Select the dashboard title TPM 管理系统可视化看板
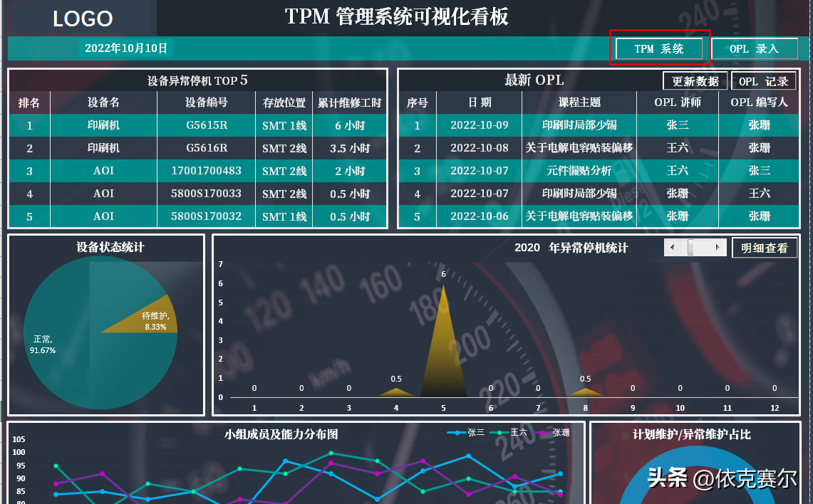 [x=397, y=16]
